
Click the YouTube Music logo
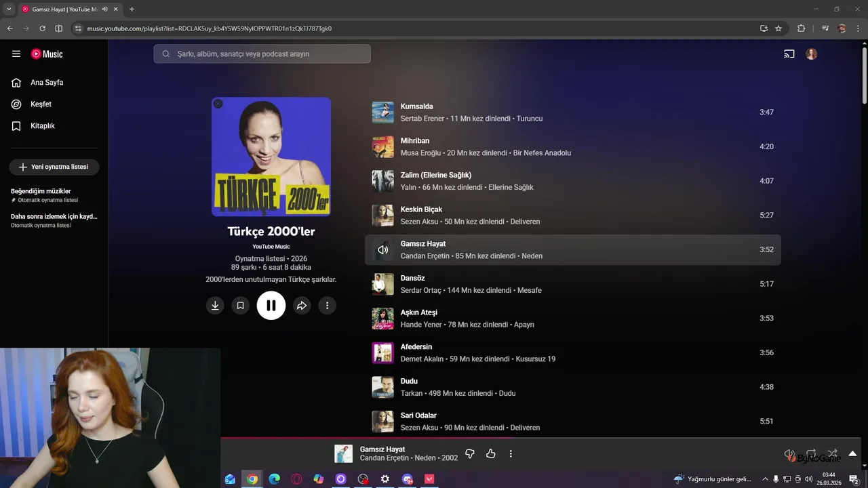(47, 54)
